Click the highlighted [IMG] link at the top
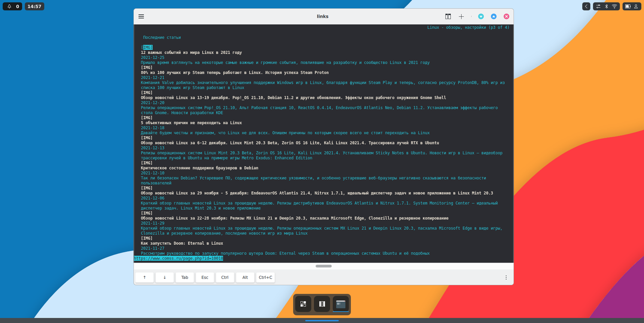The height and width of the screenshot is (323, 644). click(x=148, y=47)
